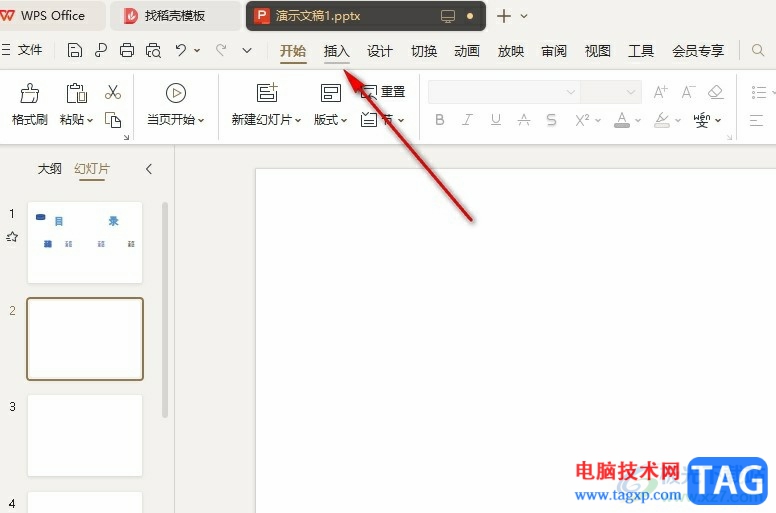Viewport: 776px width, 513px height.
Task: Select slide 1 thumbnail
Action: point(85,242)
